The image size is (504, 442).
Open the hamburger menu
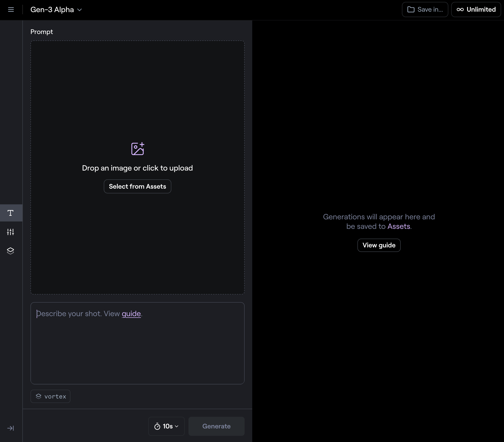[x=11, y=10]
